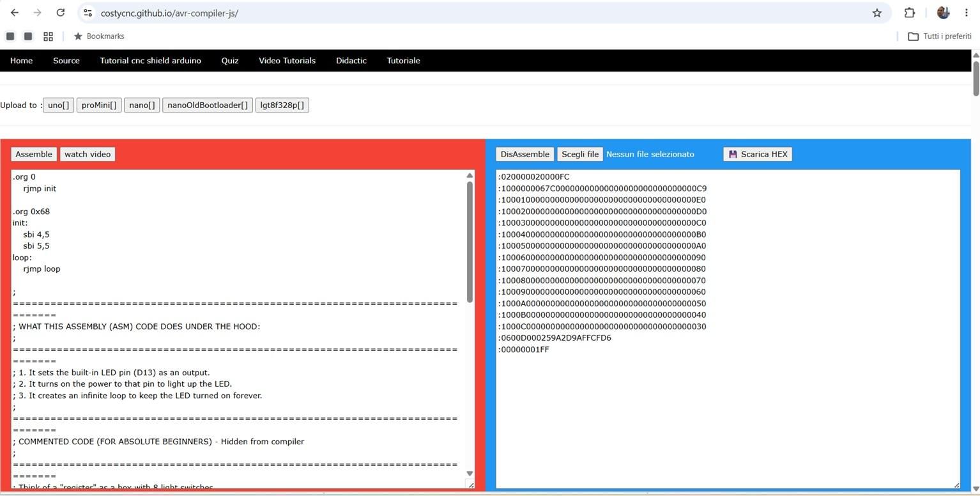The height and width of the screenshot is (496, 980).
Task: Click the 'rjmp loop' instruction
Action: (x=42, y=269)
